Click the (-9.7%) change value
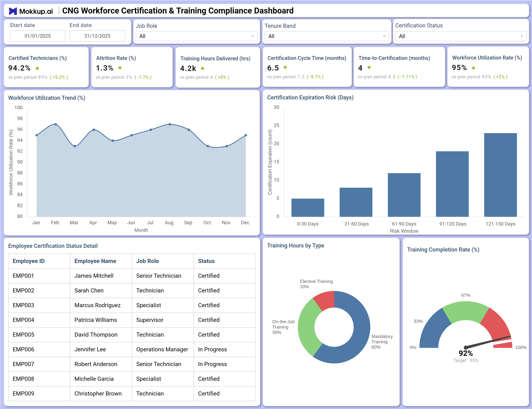 coord(315,77)
